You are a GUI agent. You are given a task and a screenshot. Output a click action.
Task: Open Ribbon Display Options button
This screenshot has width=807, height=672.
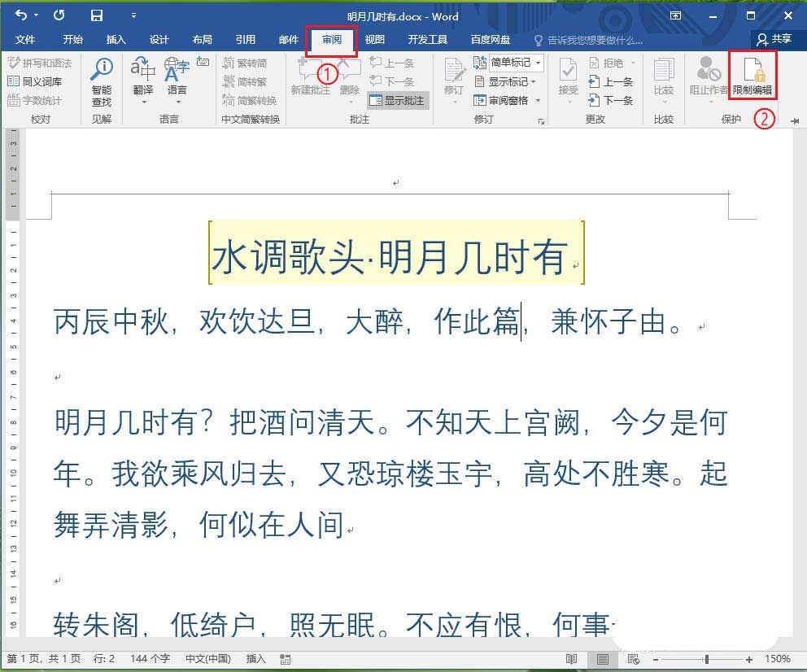[675, 16]
